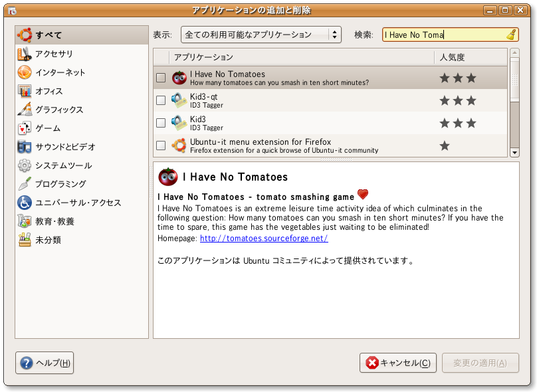Open the サウンドとビデオ category icon

coord(25,147)
